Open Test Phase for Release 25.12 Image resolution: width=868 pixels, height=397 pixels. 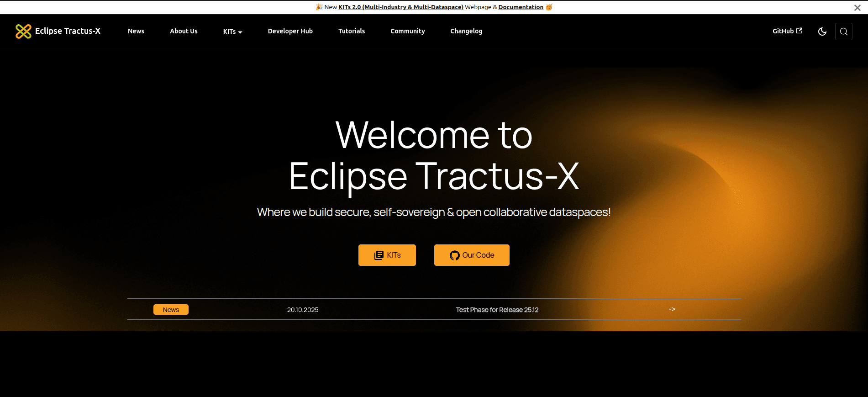click(497, 310)
